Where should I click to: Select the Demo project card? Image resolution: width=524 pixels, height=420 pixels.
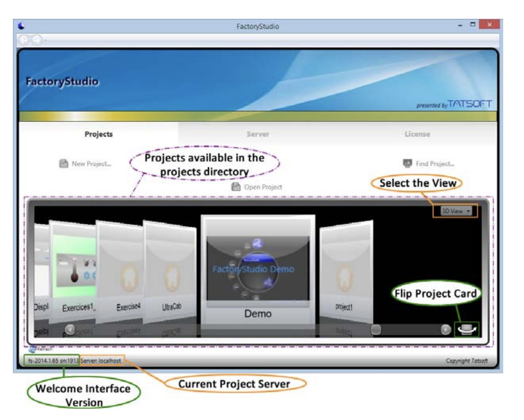point(257,272)
